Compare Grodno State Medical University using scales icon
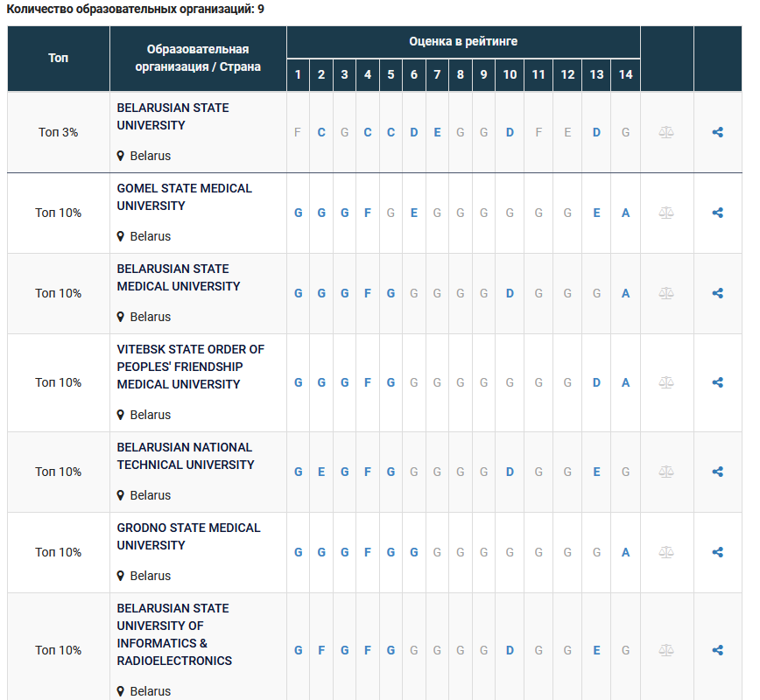 tap(666, 552)
